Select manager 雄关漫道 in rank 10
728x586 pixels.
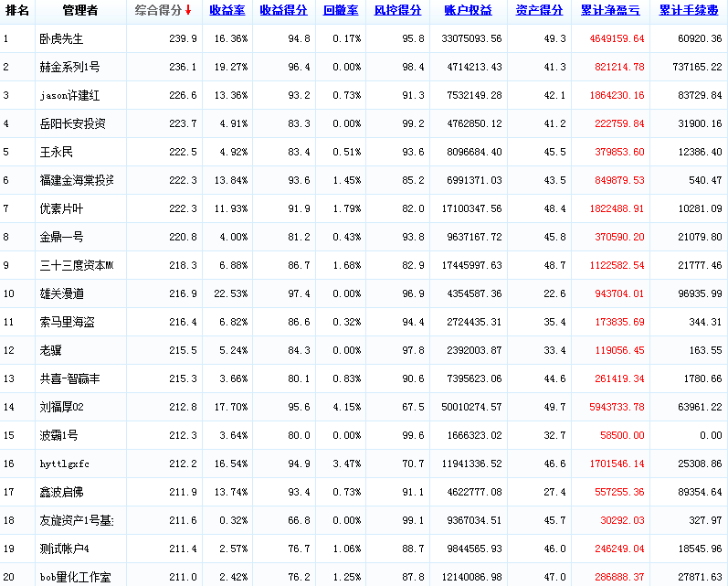(x=62, y=293)
